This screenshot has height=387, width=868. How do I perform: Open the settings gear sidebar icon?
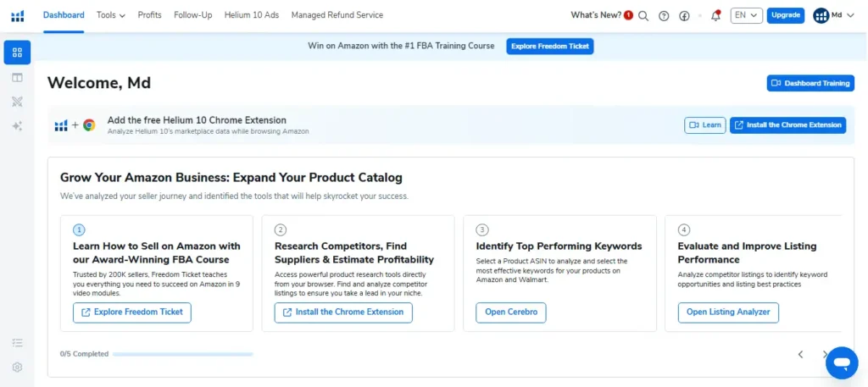click(x=17, y=367)
